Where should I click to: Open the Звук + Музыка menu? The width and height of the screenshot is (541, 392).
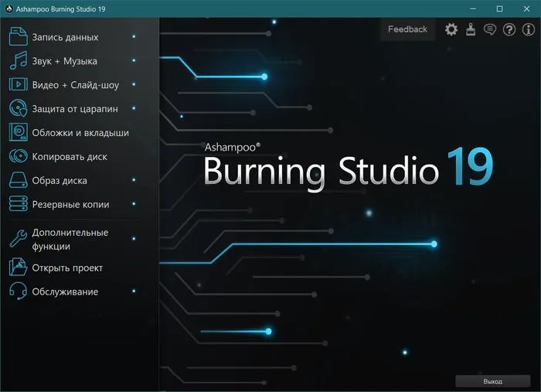[65, 61]
